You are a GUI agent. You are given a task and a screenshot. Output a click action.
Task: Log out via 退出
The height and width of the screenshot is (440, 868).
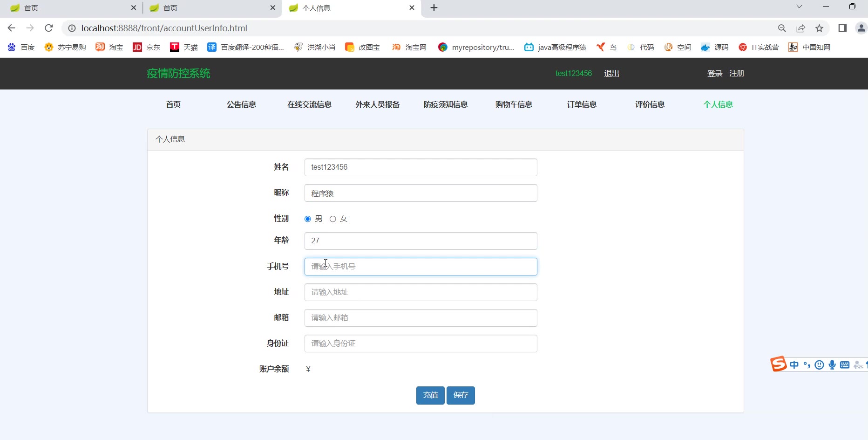click(611, 74)
